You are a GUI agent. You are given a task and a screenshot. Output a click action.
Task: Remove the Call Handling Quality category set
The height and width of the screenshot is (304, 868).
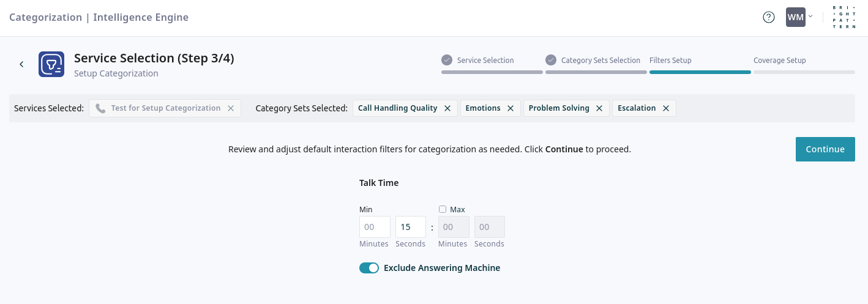(447, 108)
